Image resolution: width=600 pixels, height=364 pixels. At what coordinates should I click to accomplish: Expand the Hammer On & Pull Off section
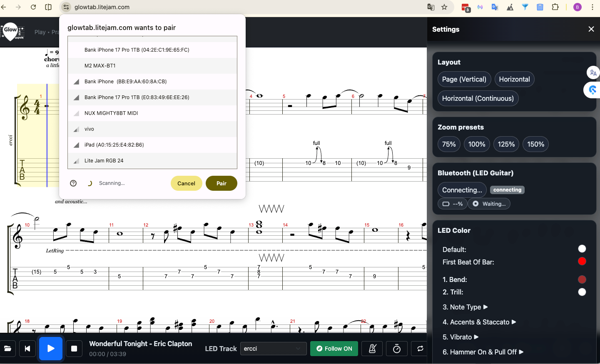point(483,352)
